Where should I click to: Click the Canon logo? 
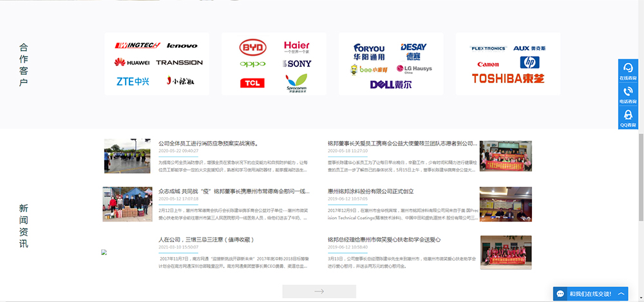(x=488, y=64)
